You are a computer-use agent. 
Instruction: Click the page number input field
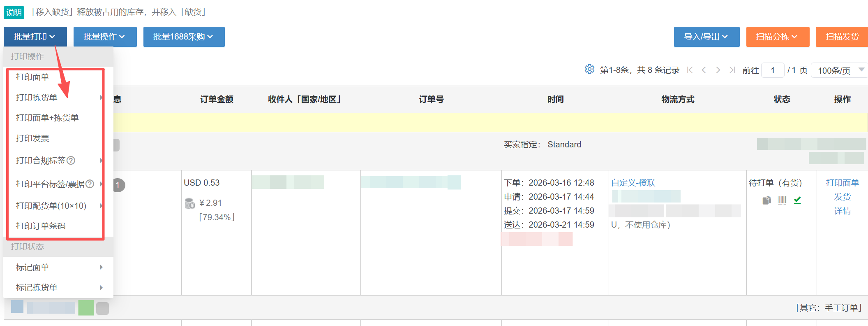coord(773,70)
